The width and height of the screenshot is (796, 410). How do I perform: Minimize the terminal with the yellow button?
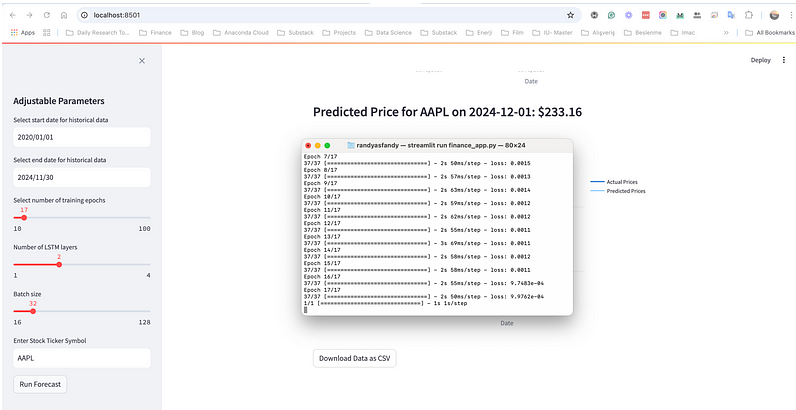tap(318, 145)
